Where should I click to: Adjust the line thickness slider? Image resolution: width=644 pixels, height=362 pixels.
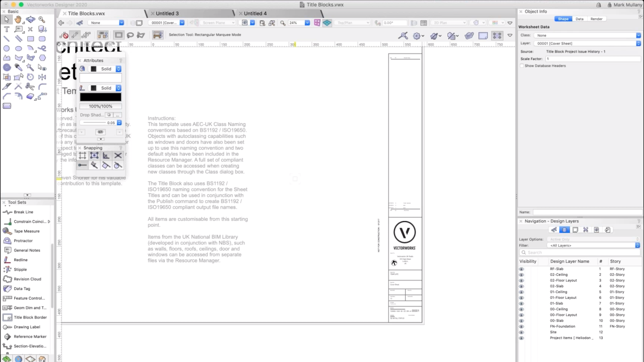(x=94, y=123)
